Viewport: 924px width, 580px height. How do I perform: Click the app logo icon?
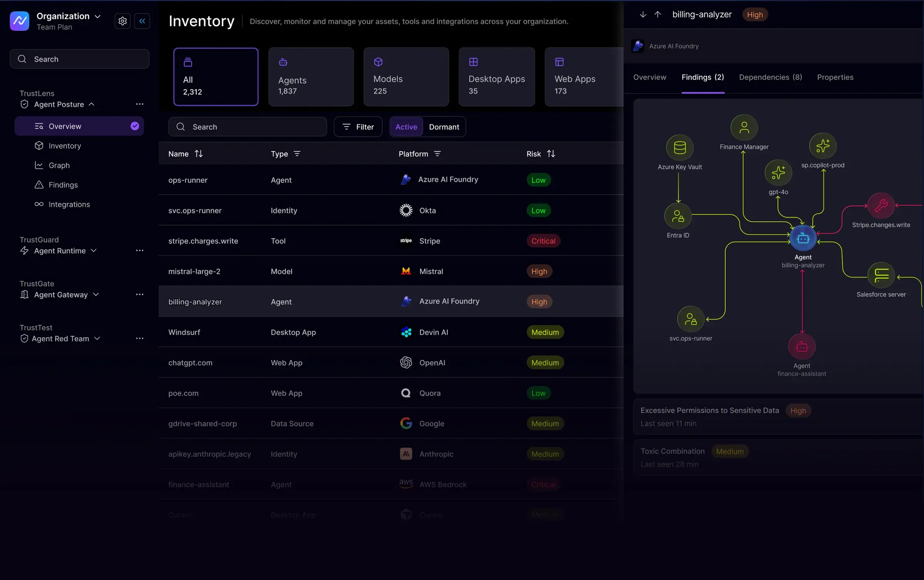[19, 21]
